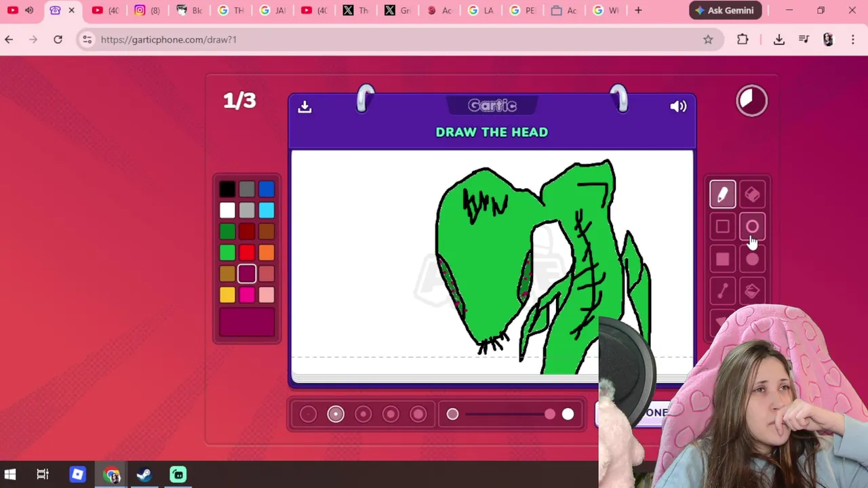The height and width of the screenshot is (488, 868).
Task: Choose the light gray color swatch
Action: [247, 210]
